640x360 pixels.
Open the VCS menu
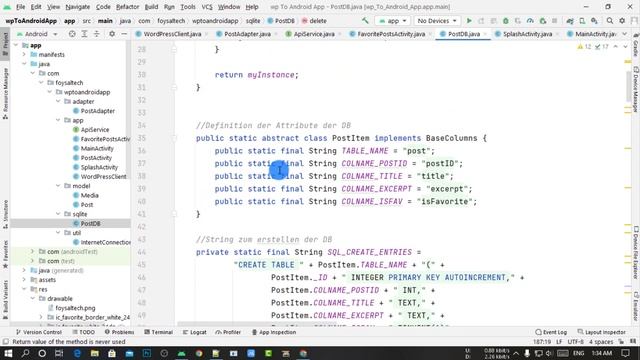(207, 7)
